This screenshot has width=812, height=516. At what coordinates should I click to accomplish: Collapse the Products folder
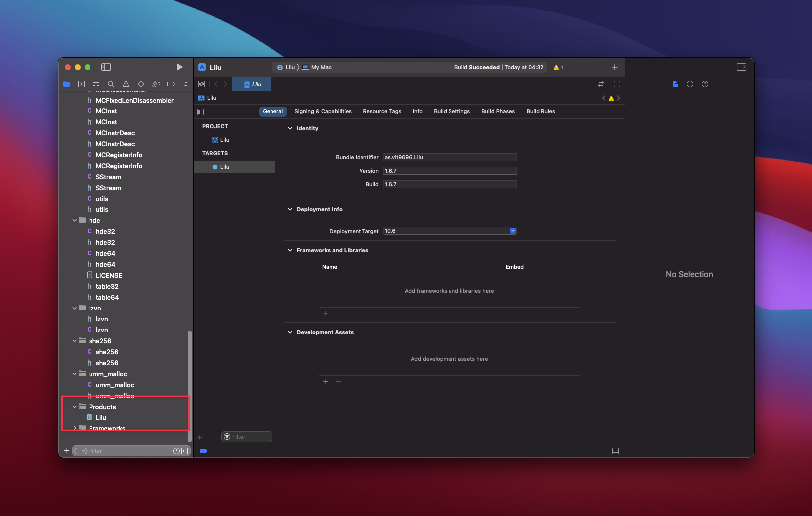pyautogui.click(x=75, y=407)
